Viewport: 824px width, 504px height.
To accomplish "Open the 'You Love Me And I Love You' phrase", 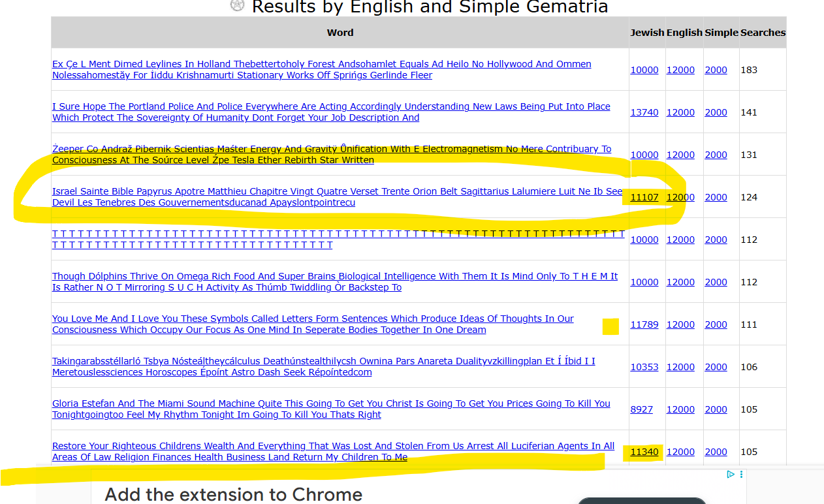I will (x=313, y=324).
